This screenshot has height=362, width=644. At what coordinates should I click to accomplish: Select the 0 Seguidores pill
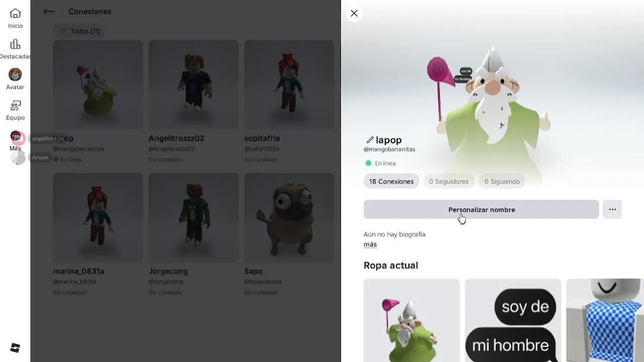448,182
